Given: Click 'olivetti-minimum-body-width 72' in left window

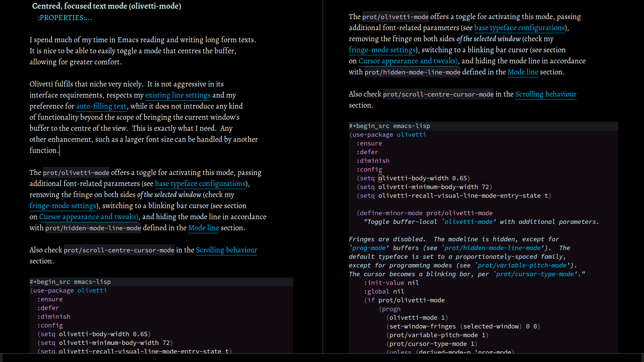Looking at the screenshot, I should (x=114, y=343).
